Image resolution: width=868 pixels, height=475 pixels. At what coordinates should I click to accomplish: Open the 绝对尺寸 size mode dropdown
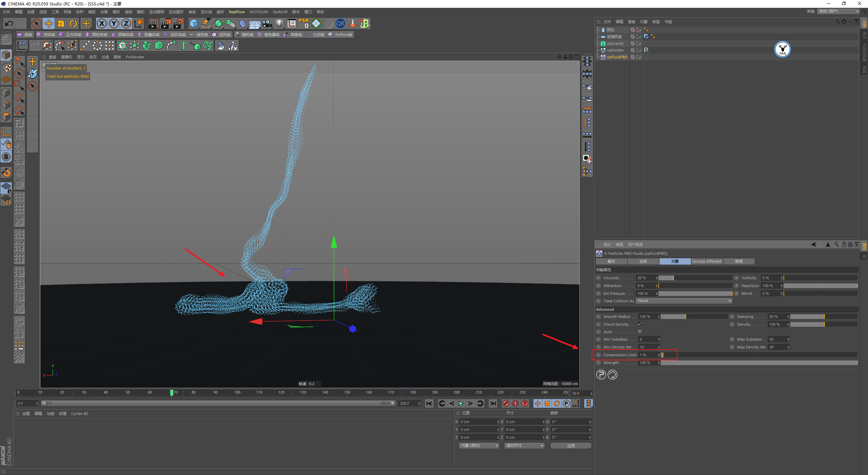[525, 445]
